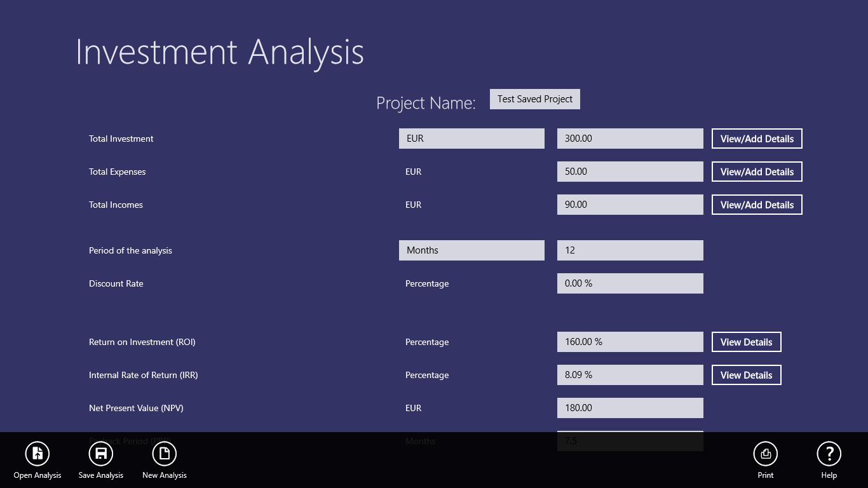868x488 pixels.
Task: Click the Save Analysis floppy disk icon
Action: tap(101, 454)
